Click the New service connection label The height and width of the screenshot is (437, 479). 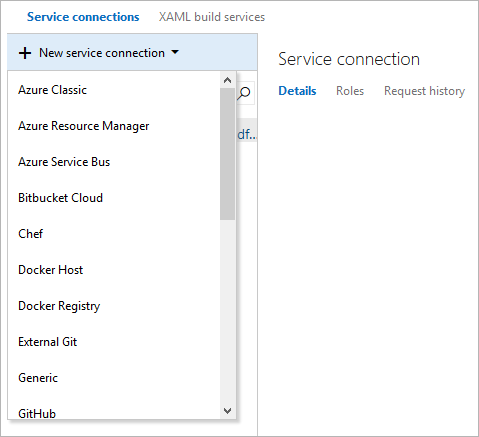102,53
